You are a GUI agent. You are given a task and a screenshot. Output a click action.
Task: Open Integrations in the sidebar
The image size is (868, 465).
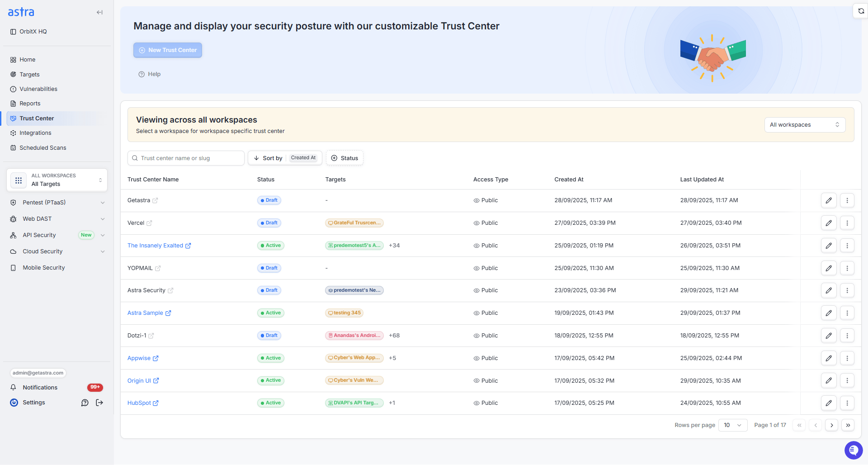pyautogui.click(x=35, y=133)
